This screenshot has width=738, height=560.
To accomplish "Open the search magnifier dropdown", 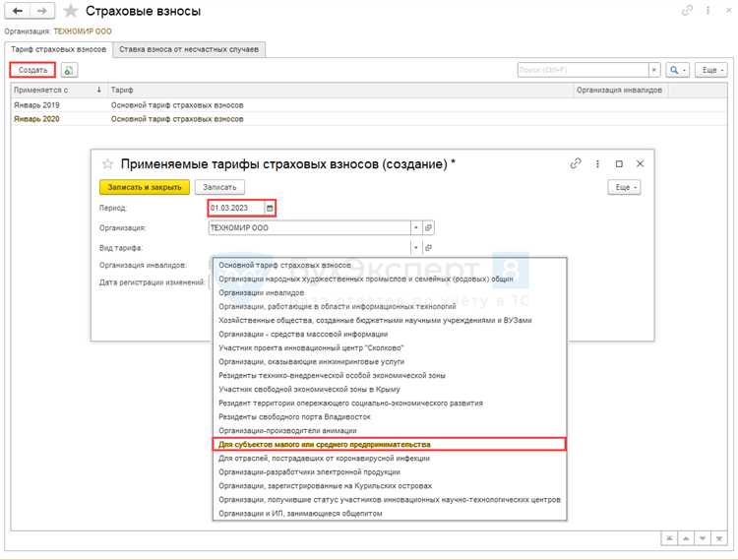I will click(x=677, y=70).
